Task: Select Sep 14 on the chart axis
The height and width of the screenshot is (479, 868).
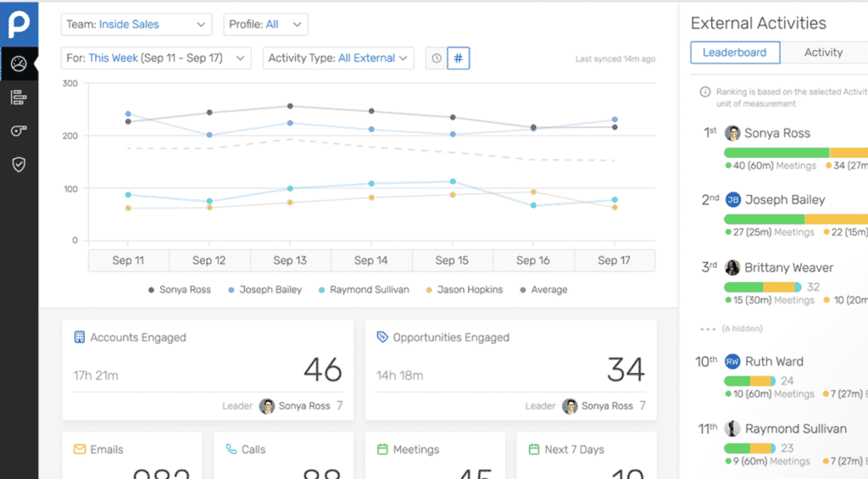Action: (x=371, y=260)
